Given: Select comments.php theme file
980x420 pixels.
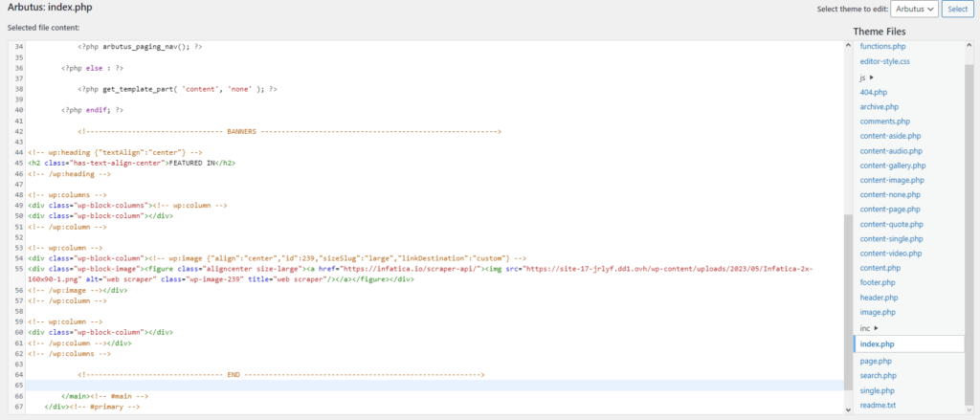Looking at the screenshot, I should pos(885,122).
